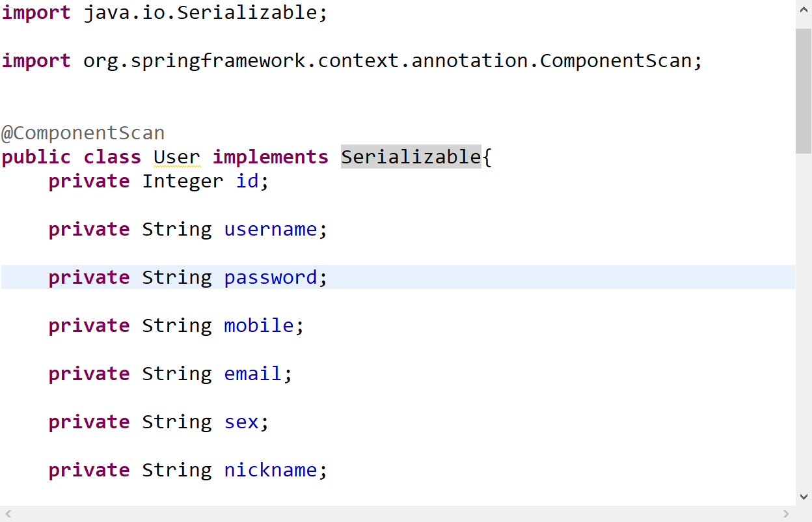The image size is (812, 522).
Task: Place cursor on the User class name
Action: tap(176, 157)
